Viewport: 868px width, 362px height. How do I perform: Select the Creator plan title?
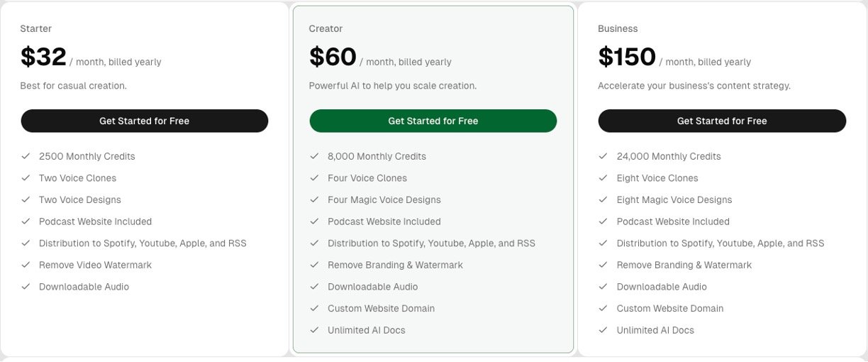(325, 29)
